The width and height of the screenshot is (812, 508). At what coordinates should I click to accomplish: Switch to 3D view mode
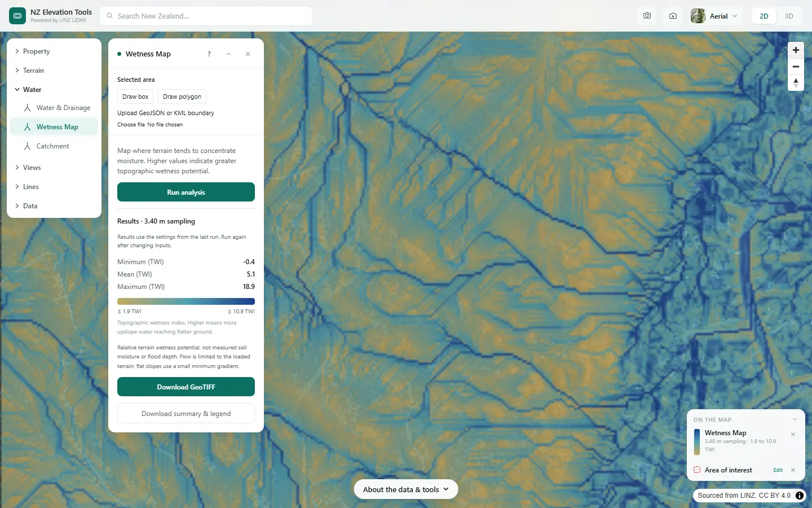tap(789, 16)
